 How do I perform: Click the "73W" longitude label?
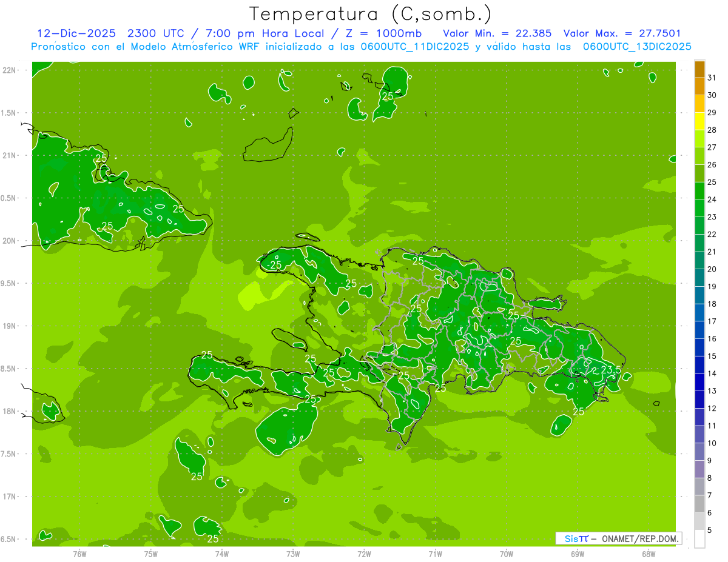tap(293, 554)
